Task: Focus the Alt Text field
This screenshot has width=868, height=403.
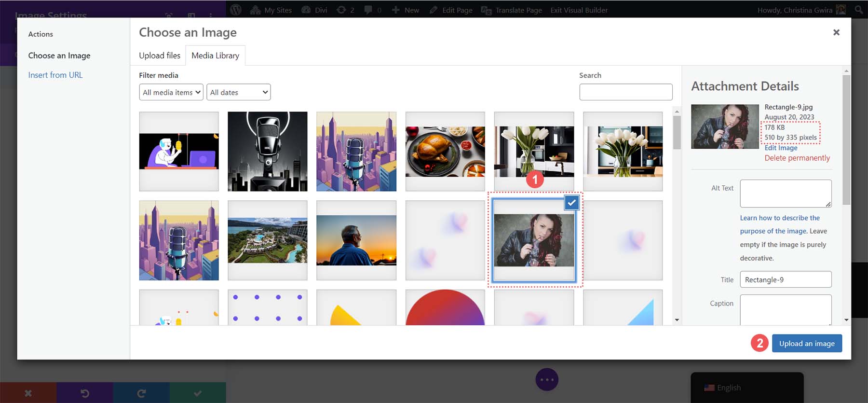Action: point(786,194)
